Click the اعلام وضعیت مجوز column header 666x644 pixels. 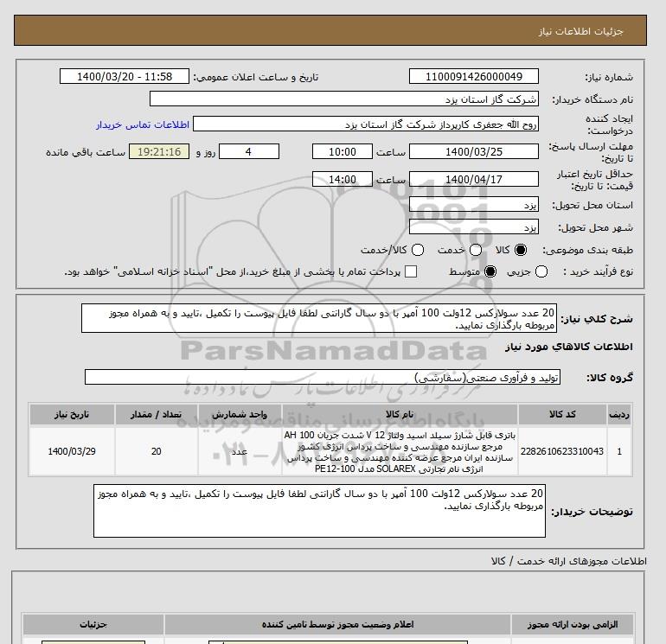(x=337, y=624)
